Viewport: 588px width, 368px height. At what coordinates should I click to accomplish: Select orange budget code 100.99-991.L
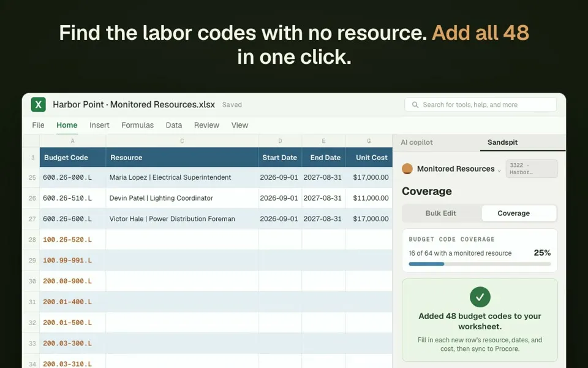[73, 260]
